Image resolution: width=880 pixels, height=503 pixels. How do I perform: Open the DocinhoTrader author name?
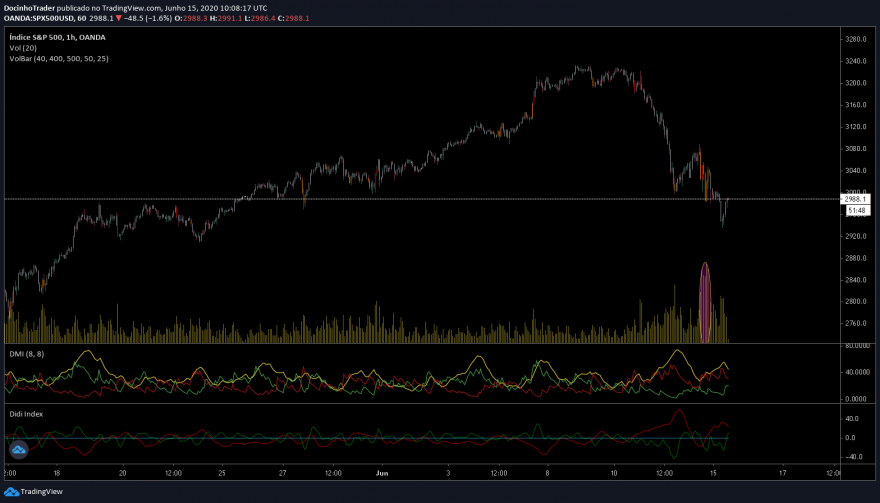pyautogui.click(x=29, y=8)
